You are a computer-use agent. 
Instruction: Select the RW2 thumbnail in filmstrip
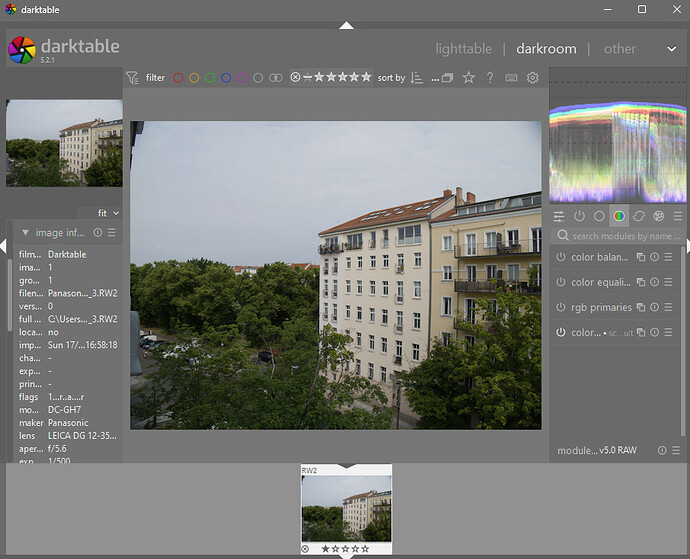coord(346,508)
